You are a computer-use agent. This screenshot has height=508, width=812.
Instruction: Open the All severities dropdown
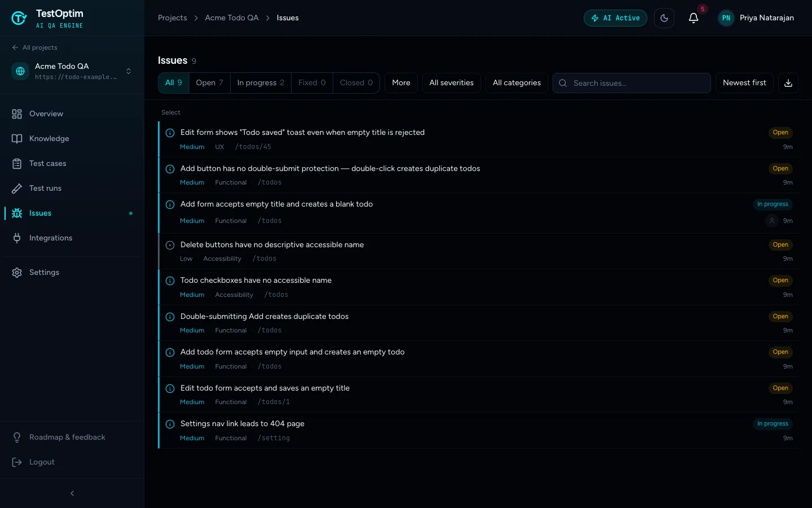coord(452,82)
